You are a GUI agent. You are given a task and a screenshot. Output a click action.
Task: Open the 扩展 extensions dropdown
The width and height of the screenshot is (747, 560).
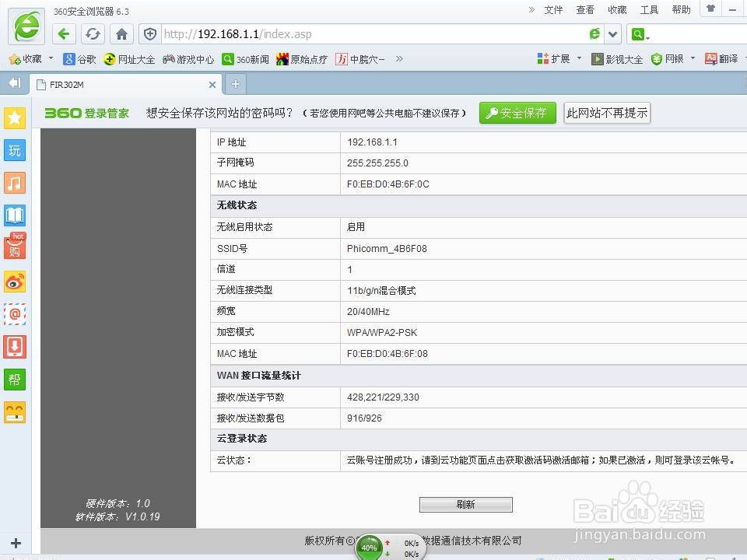coord(559,58)
